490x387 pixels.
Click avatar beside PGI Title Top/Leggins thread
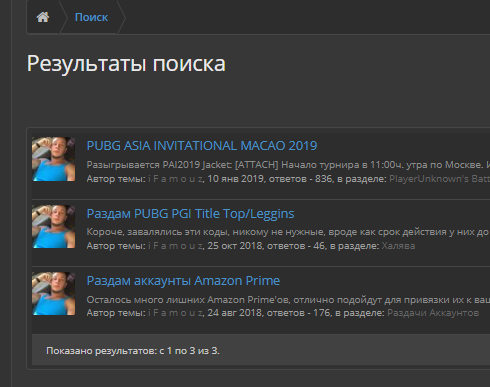pos(53,226)
